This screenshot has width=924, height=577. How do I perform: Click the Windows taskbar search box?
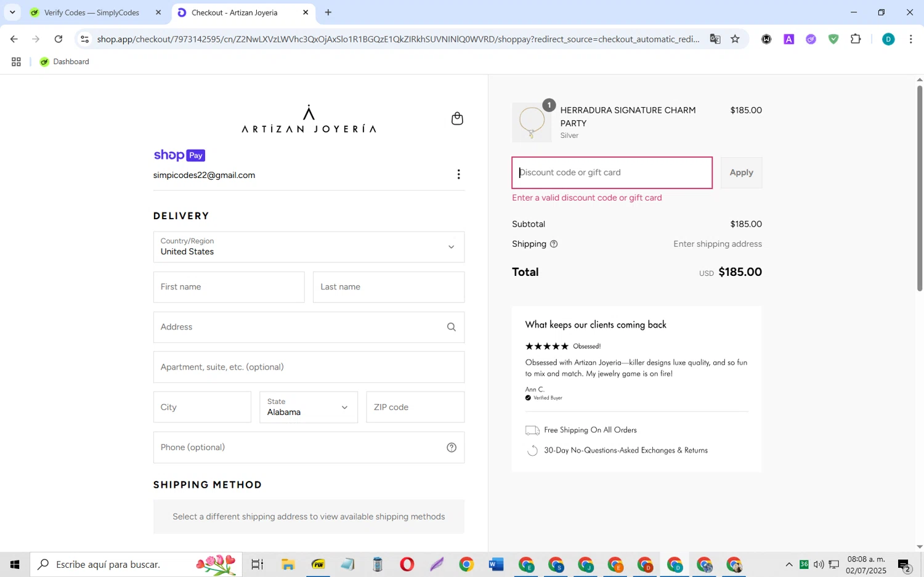tap(136, 565)
